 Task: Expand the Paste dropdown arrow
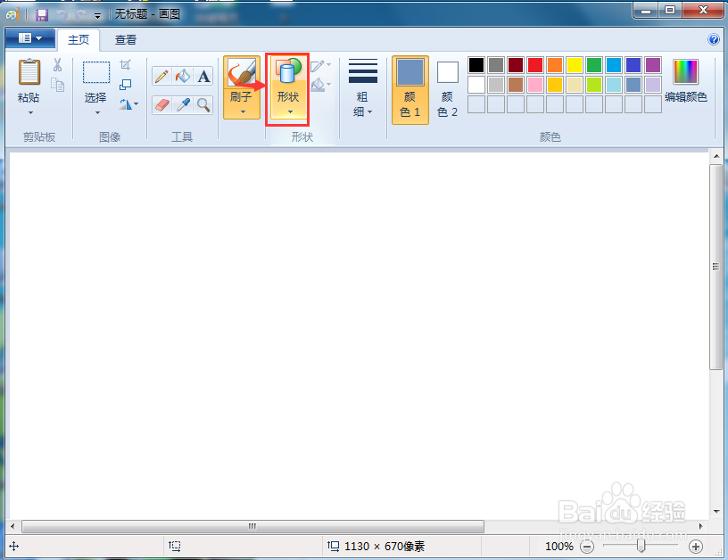[x=30, y=112]
